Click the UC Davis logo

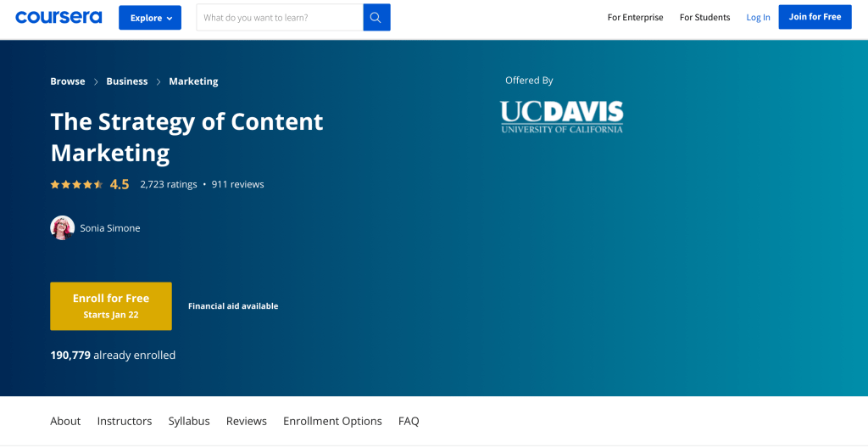click(561, 116)
